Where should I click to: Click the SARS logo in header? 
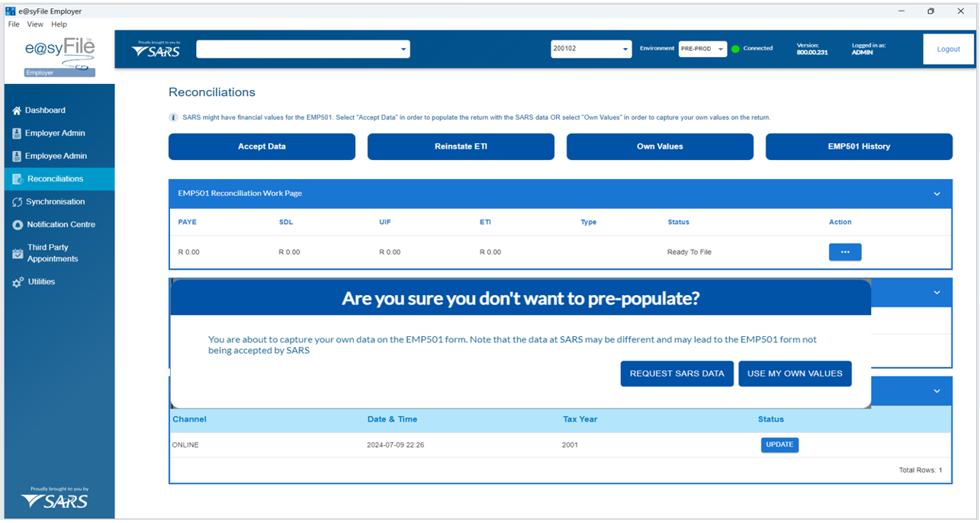156,50
